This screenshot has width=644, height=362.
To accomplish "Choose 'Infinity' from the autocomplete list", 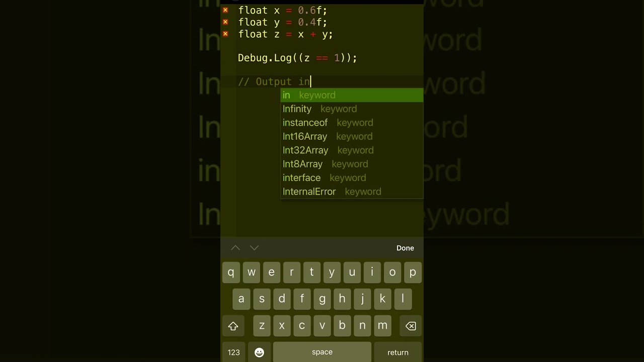I will click(x=352, y=109).
